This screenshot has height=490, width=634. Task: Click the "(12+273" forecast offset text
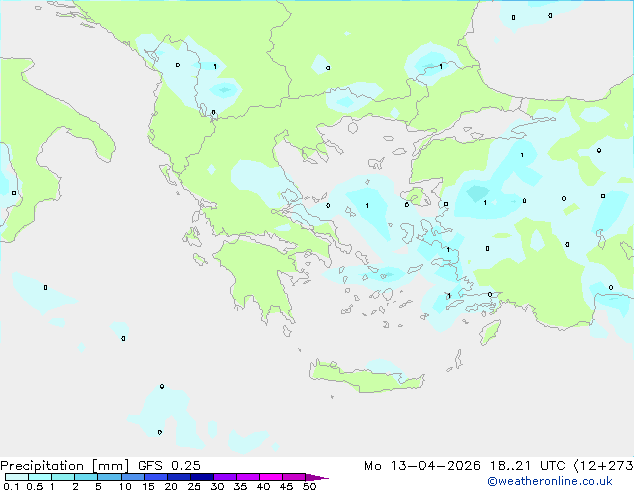[603, 466]
